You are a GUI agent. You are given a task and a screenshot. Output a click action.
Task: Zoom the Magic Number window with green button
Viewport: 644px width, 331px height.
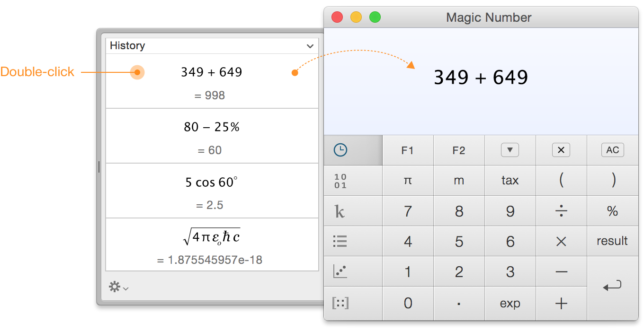[375, 17]
